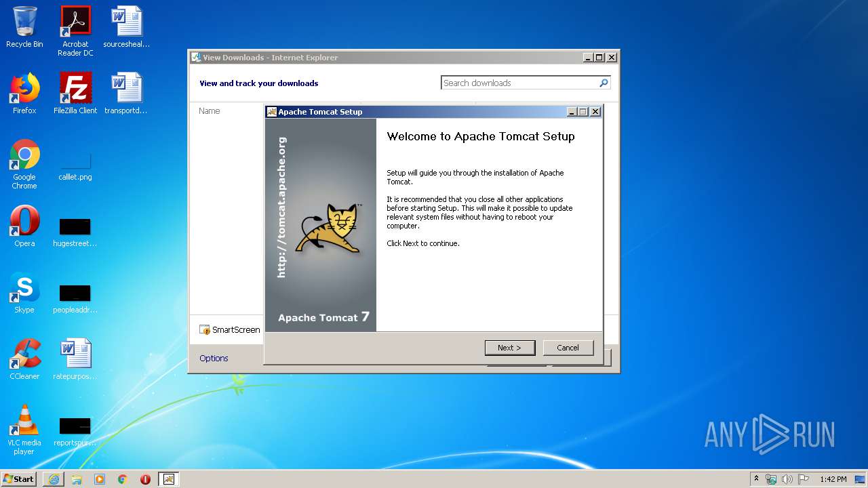This screenshot has height=488, width=868.
Task: Click the taskbar clock showing 1:42 PM
Action: pos(833,479)
